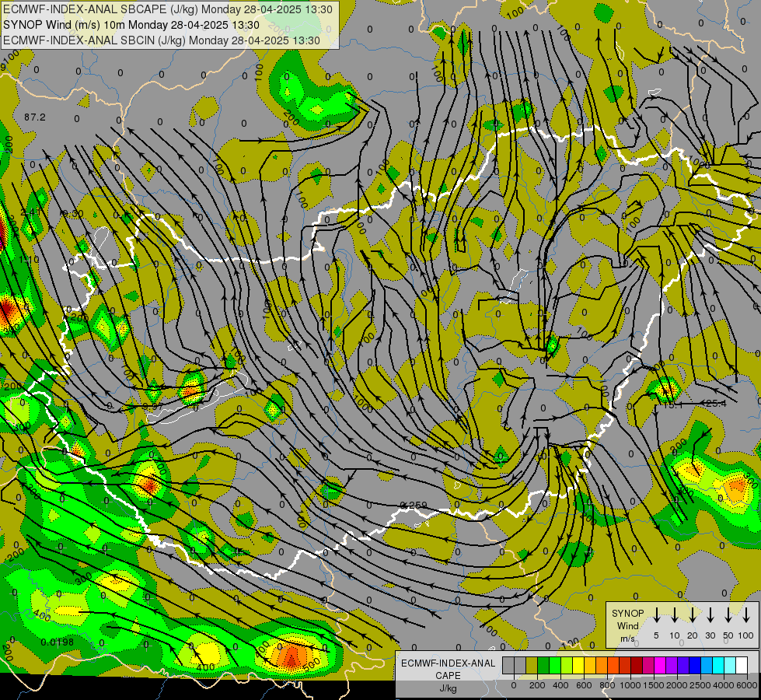Click the SYNOP Wind 10m title line
This screenshot has width=761, height=700.
pyautogui.click(x=131, y=25)
